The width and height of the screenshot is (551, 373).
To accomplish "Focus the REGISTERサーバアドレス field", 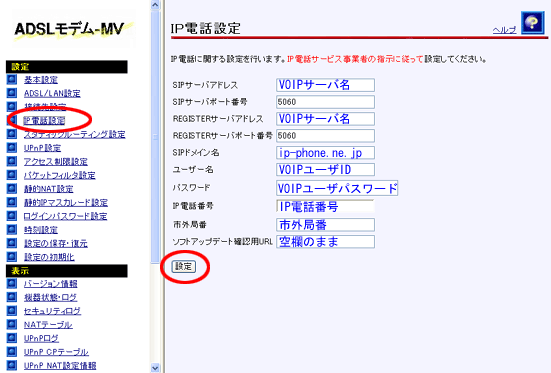I will tap(325, 119).
